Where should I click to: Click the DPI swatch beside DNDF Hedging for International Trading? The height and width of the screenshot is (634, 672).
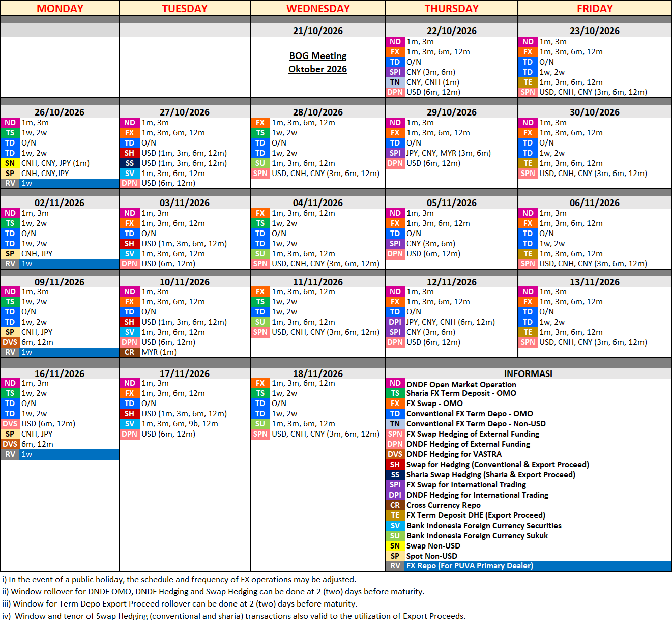(x=395, y=495)
